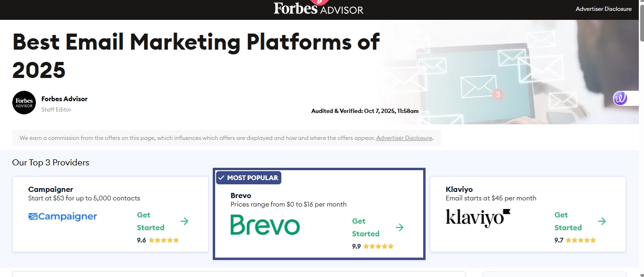
Task: Click the Most Popular badge
Action: (x=248, y=178)
